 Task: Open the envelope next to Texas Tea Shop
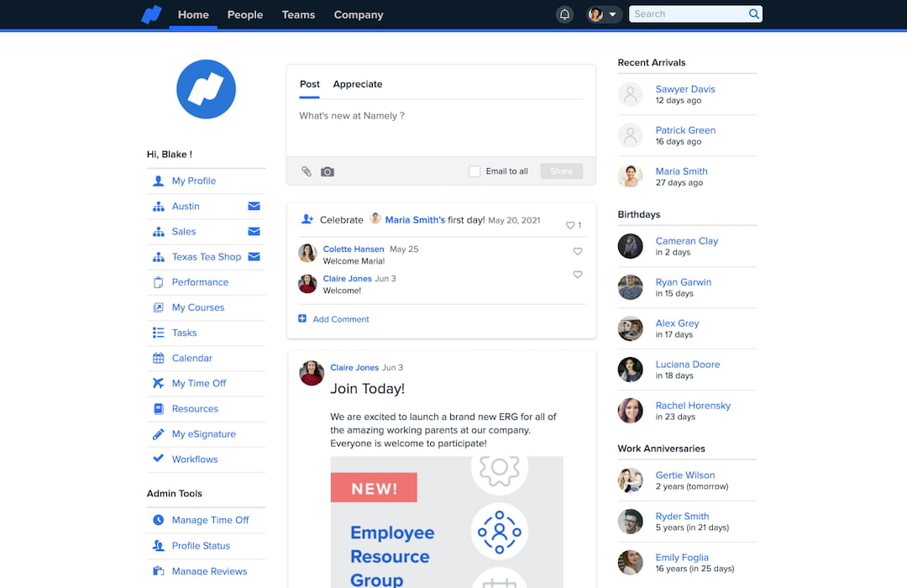point(255,256)
